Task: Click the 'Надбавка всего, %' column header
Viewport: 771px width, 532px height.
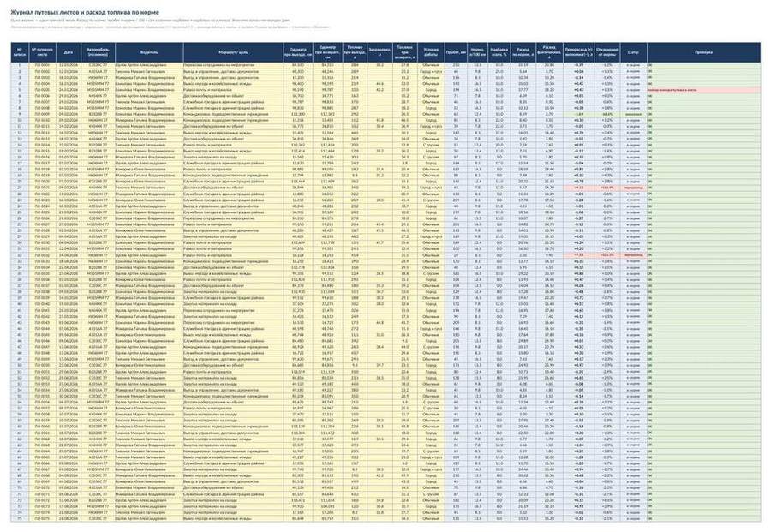Action: tap(499, 52)
